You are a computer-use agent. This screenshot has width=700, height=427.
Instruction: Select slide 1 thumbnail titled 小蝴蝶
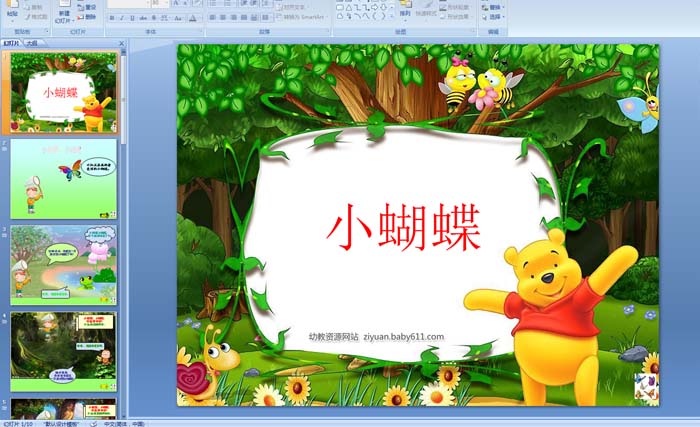click(63, 92)
